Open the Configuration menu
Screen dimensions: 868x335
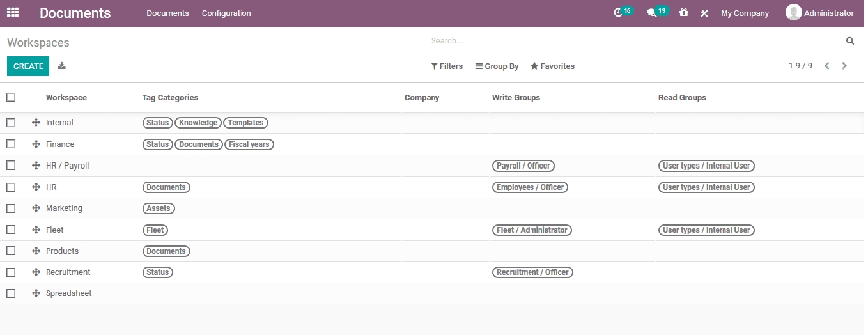[x=226, y=13]
